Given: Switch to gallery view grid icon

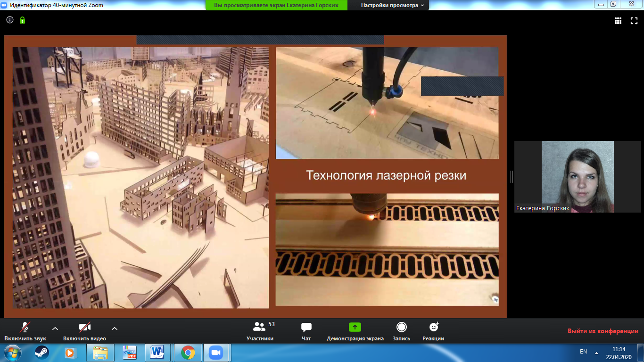Looking at the screenshot, I should (x=618, y=21).
